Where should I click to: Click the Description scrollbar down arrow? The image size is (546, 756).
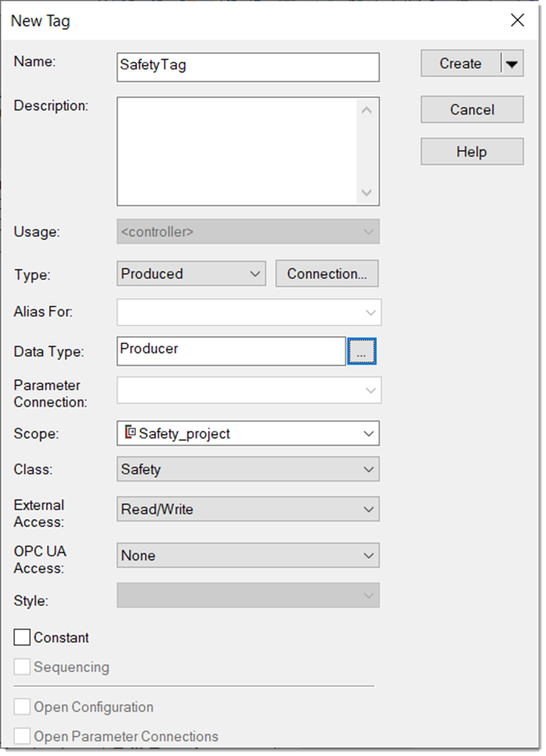coord(367,193)
